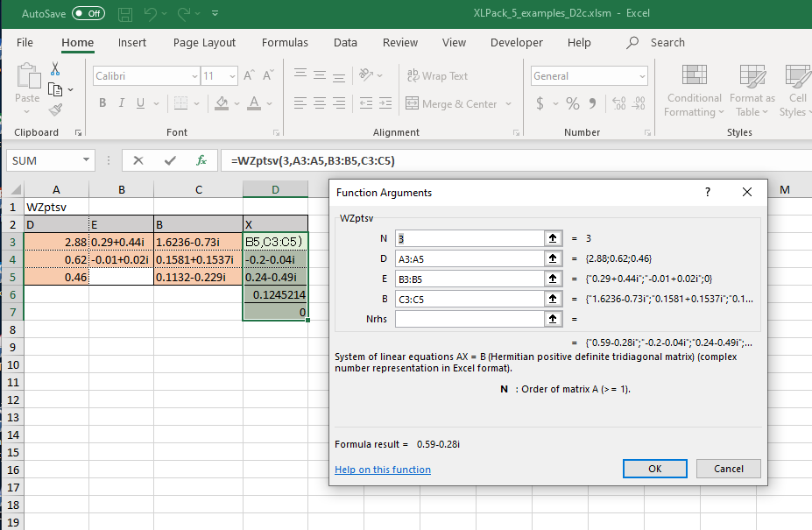The height and width of the screenshot is (530, 812).
Task: Open the Font Color dropdown arrow
Action: [269, 103]
